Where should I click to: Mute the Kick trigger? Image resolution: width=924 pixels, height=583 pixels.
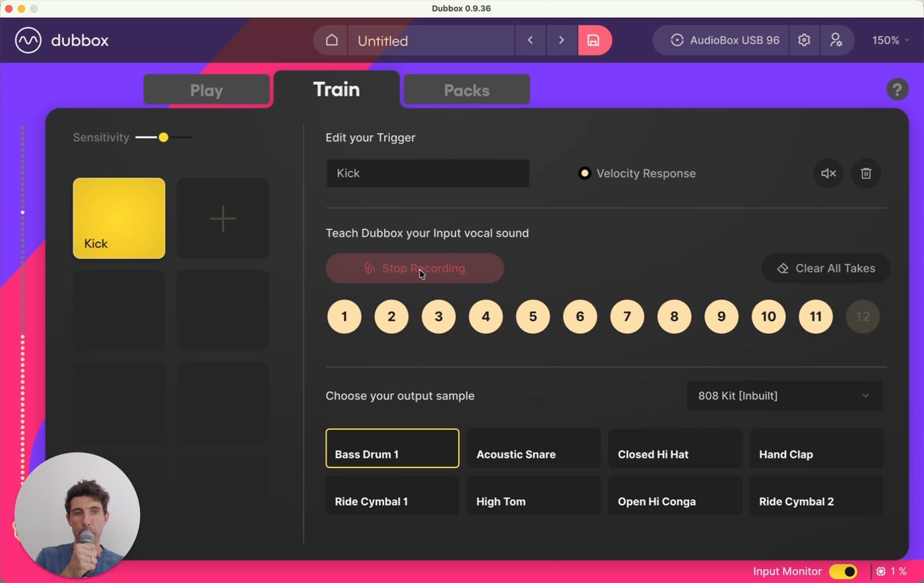coord(828,173)
